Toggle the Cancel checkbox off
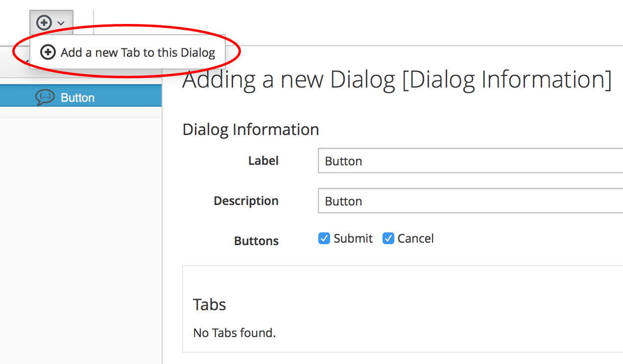The image size is (623, 364). (x=388, y=239)
